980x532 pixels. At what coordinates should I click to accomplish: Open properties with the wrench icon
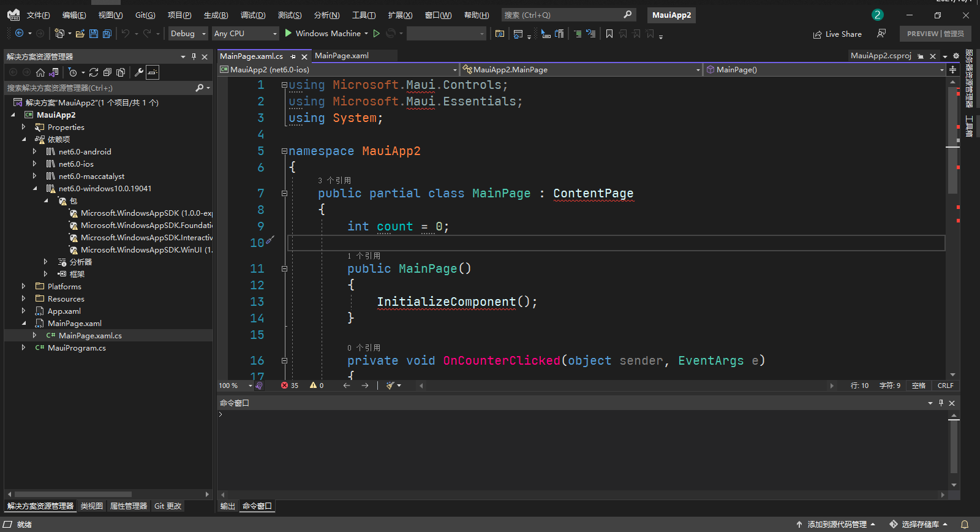coord(139,72)
